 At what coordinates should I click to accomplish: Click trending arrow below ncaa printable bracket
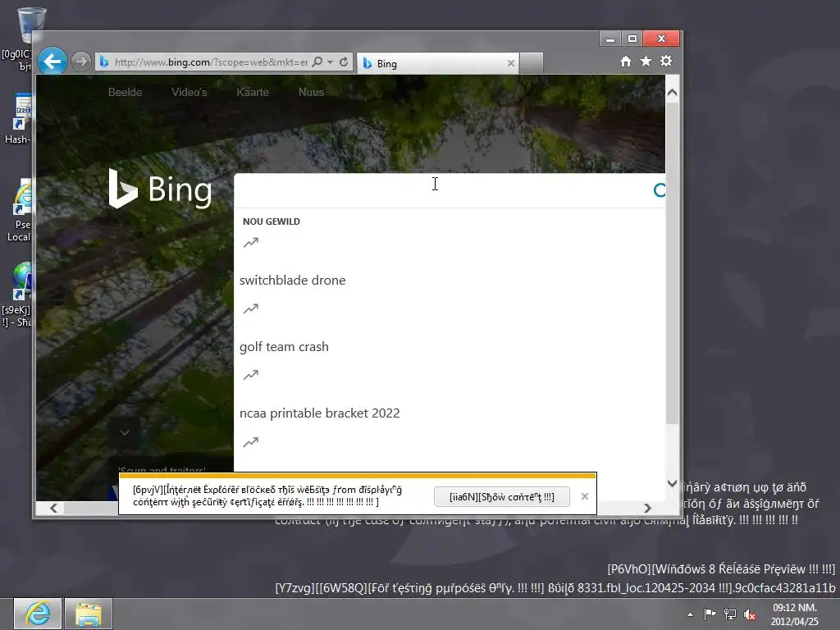(251, 442)
